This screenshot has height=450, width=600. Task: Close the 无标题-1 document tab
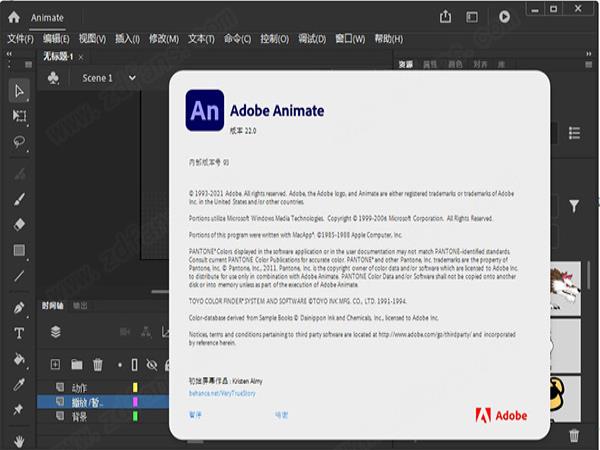click(81, 57)
